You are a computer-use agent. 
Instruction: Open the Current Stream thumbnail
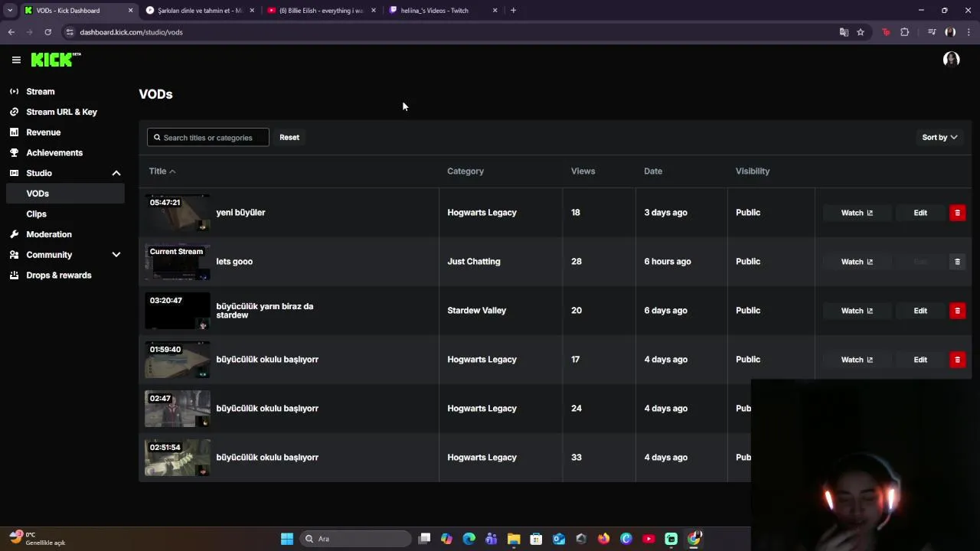click(178, 262)
